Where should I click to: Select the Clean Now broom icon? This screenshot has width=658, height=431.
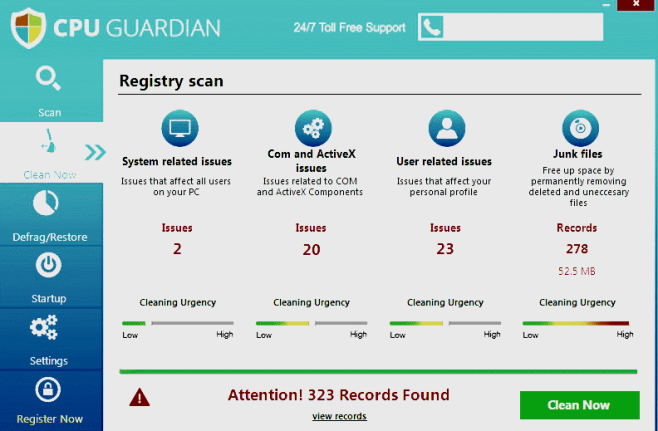(47, 141)
